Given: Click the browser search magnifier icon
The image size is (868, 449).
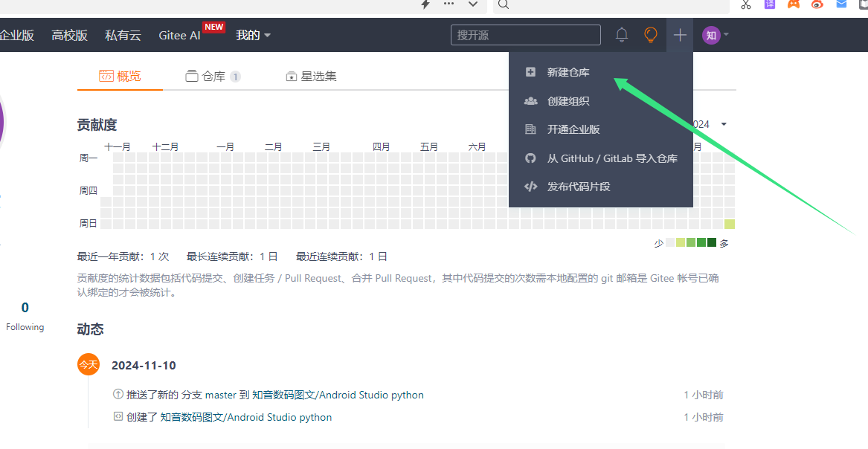Looking at the screenshot, I should coord(503,4).
